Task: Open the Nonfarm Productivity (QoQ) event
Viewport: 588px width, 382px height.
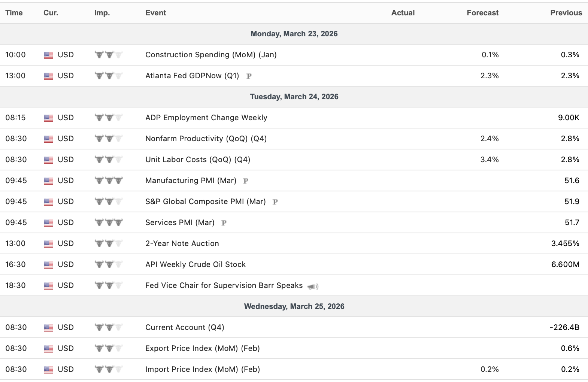Action: (x=206, y=139)
